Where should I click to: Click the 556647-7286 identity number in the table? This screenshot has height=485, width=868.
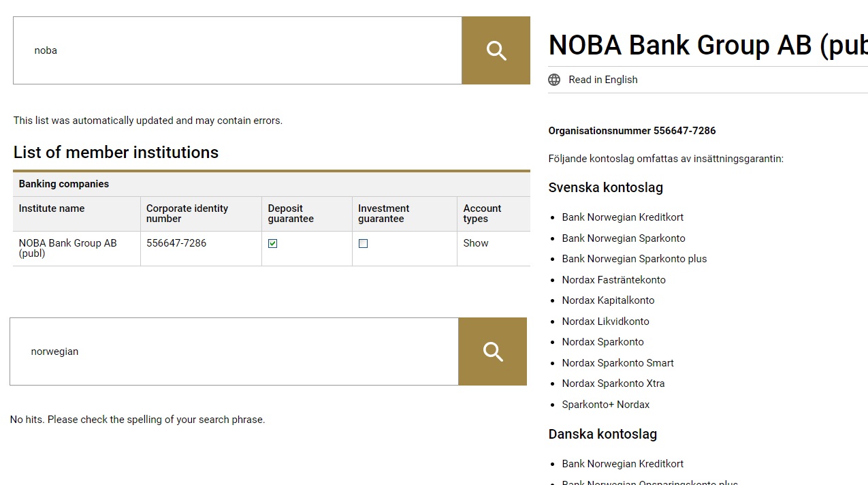pyautogui.click(x=176, y=243)
